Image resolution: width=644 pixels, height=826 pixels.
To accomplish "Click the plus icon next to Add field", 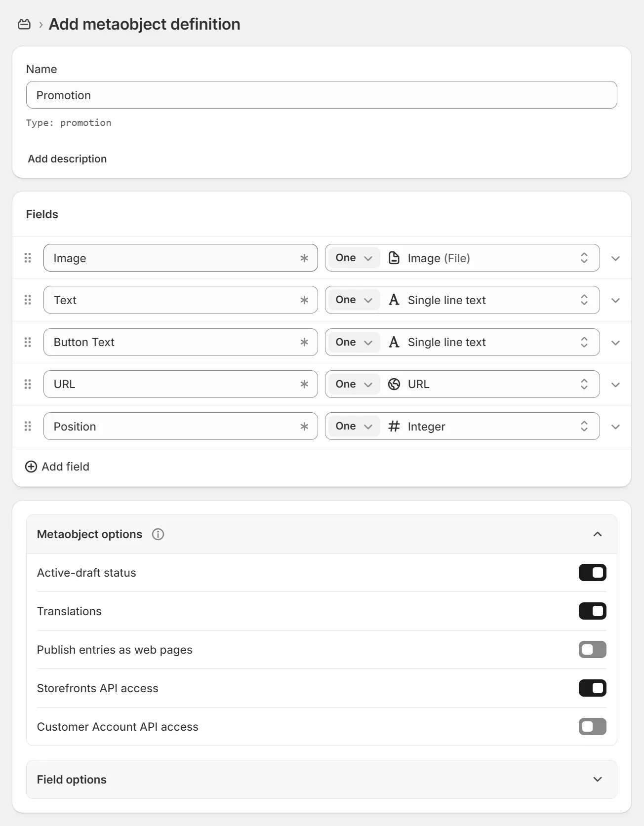I will [x=31, y=467].
